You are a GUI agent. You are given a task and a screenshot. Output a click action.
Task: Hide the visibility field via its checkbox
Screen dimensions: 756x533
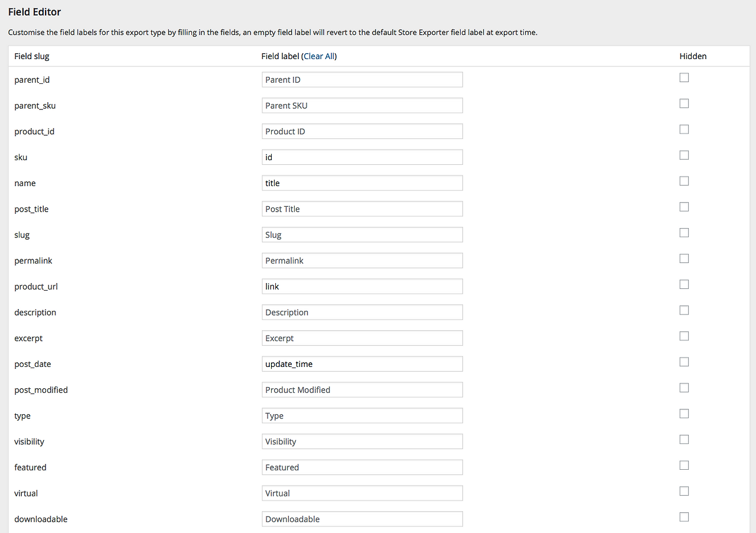click(684, 440)
